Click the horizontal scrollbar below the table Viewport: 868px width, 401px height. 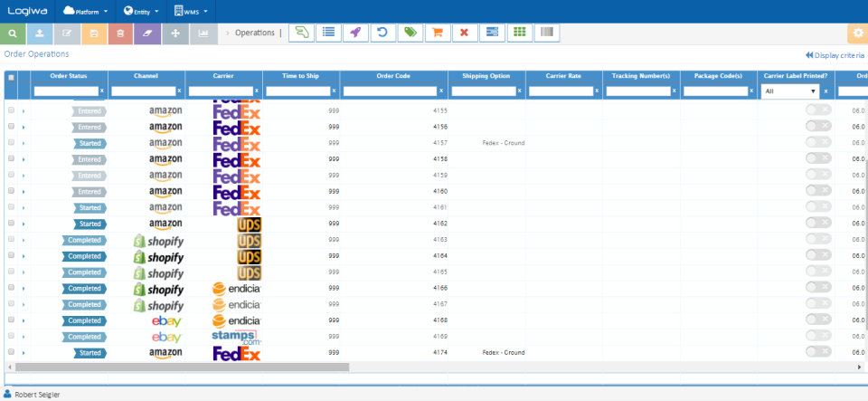(182, 367)
